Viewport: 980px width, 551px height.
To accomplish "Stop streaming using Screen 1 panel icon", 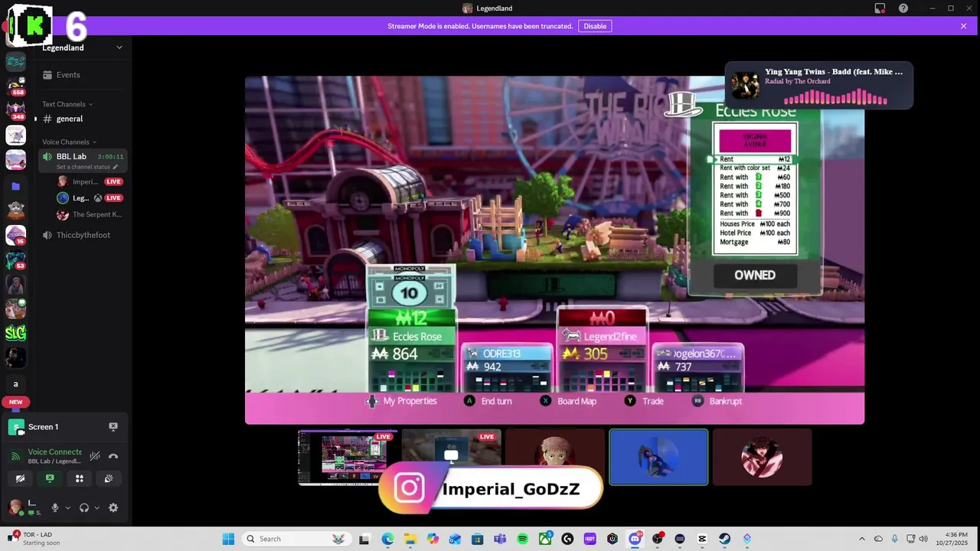I will pos(113,427).
